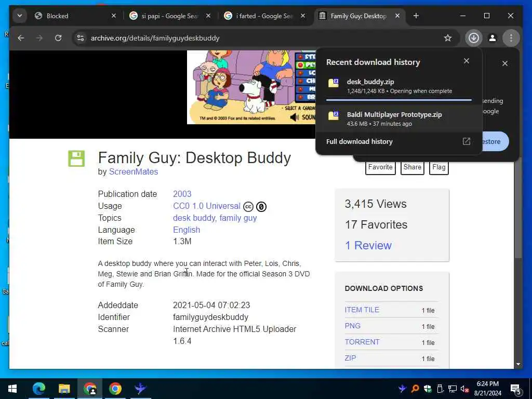The height and width of the screenshot is (399, 532).
Task: Click the scrollbar down arrow
Action: pyautogui.click(x=518, y=364)
